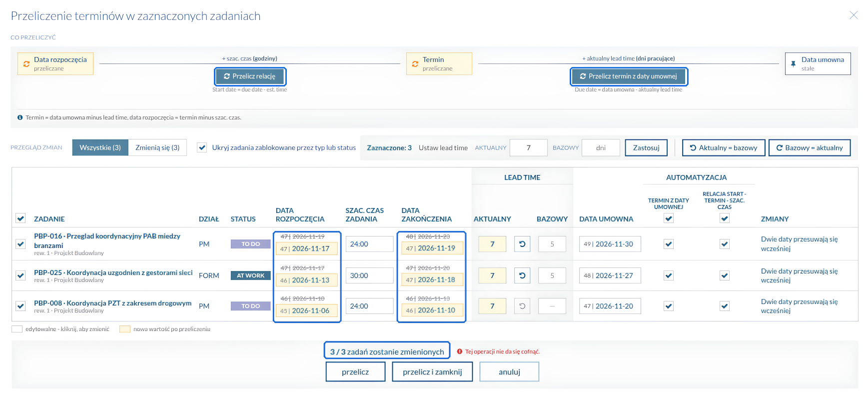Image resolution: width=868 pixels, height=395 pixels.
Task: Reset lead time for PBP-008 row
Action: pos(522,306)
